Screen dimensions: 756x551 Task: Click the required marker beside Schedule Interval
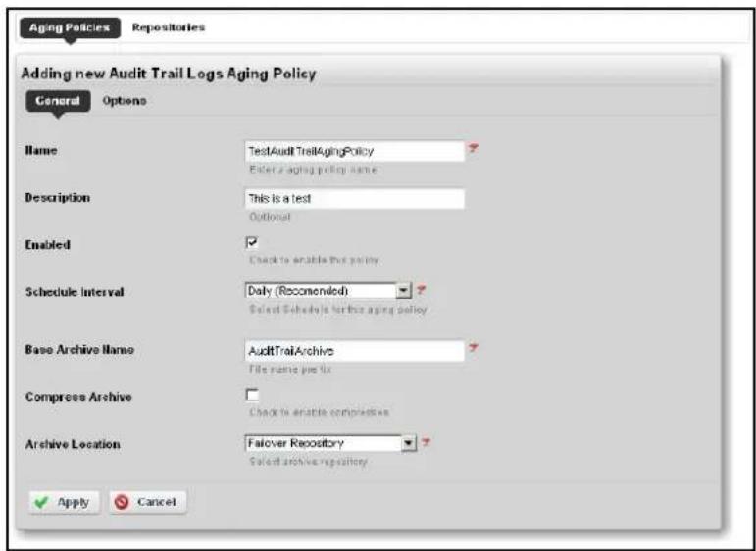[422, 290]
